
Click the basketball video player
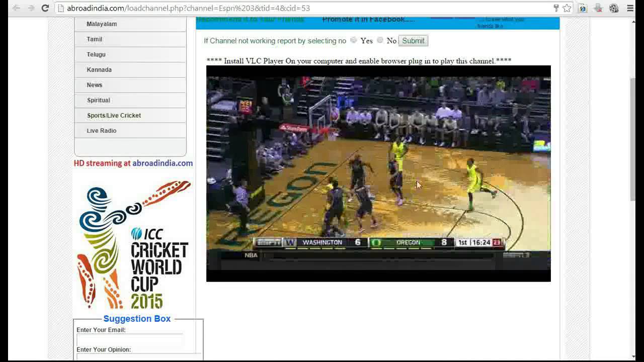pyautogui.click(x=378, y=173)
